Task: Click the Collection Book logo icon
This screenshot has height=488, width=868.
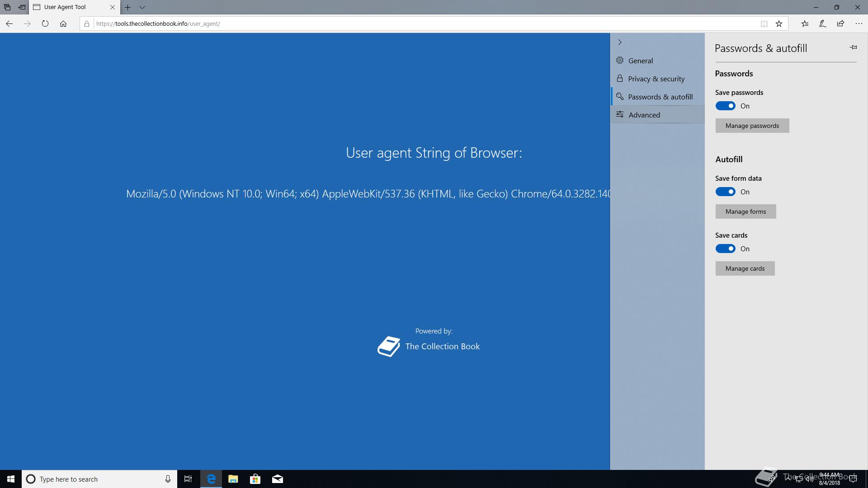Action: 389,347
